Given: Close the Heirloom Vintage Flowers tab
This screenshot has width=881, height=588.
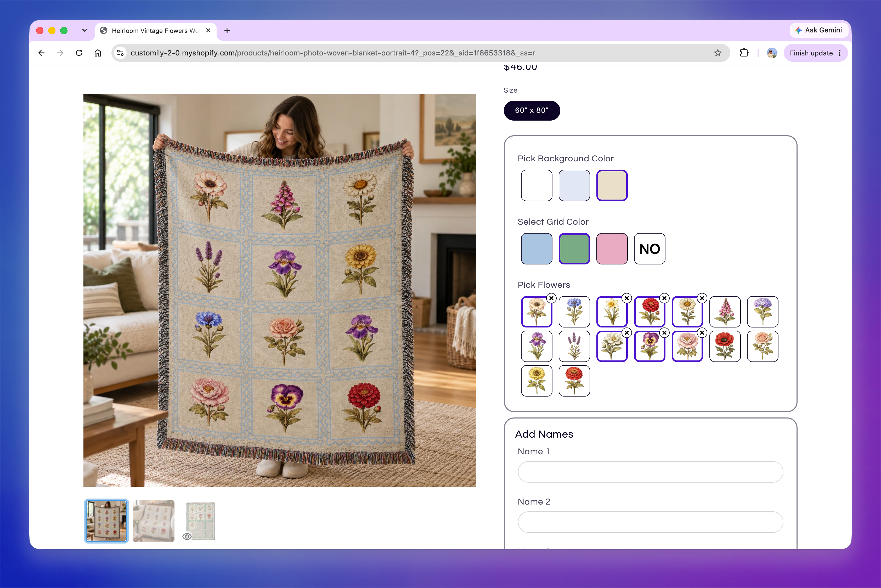Looking at the screenshot, I should point(208,30).
